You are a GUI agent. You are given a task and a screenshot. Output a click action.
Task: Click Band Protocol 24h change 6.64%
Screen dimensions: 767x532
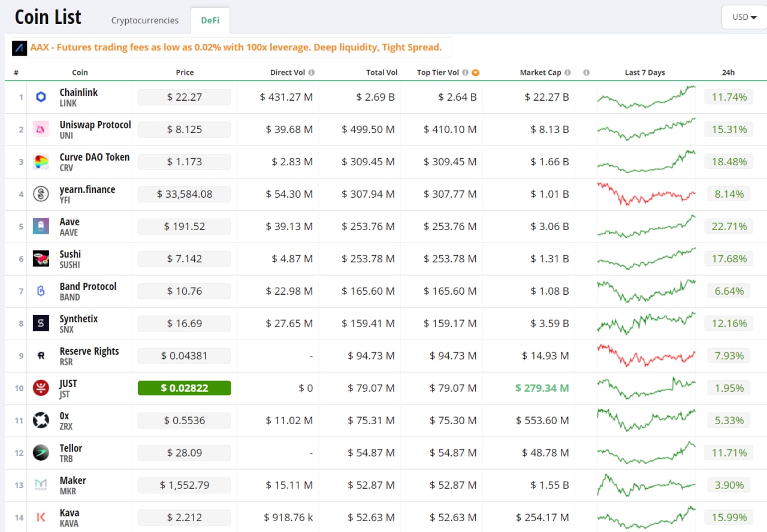729,291
